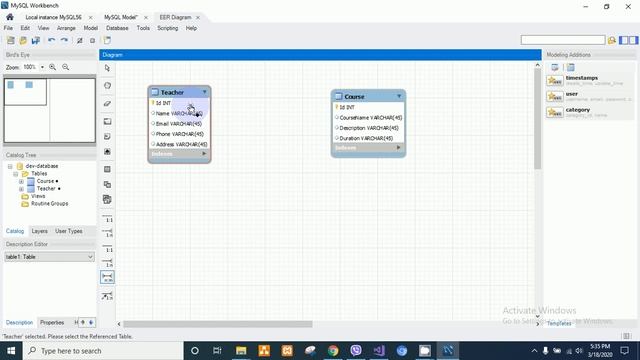Click the save model toolbar icon
Screen dimensions: 640x360
(36, 40)
